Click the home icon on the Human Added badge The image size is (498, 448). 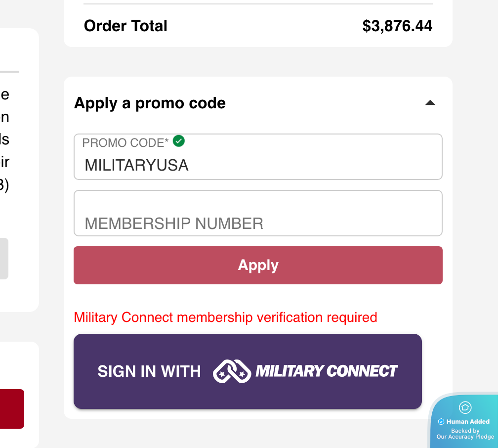[465, 408]
